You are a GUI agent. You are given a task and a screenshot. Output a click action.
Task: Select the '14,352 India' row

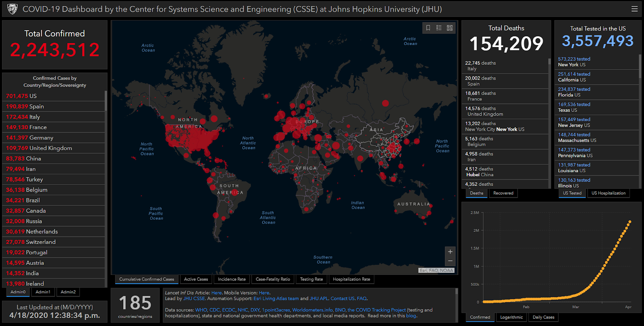coord(54,273)
